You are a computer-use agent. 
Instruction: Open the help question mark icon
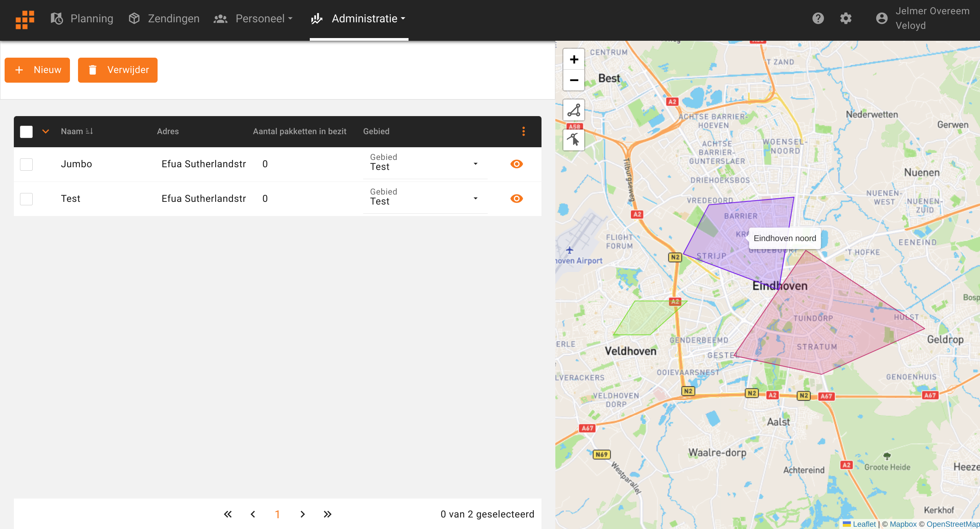point(818,18)
